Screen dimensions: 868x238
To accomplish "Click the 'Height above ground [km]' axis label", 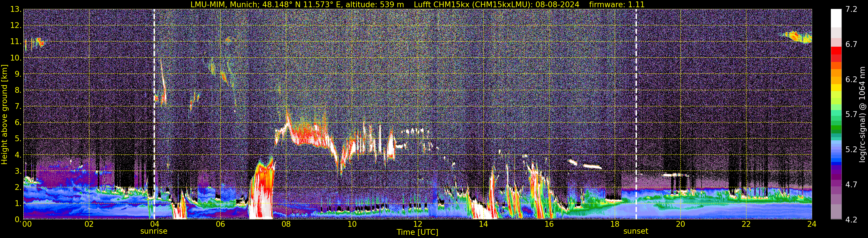I will [4, 114].
